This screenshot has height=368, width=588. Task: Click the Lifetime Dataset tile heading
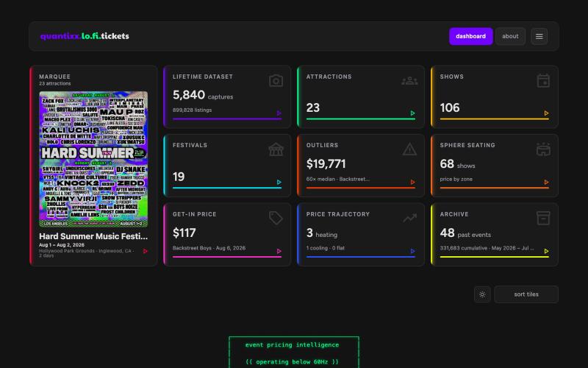(203, 77)
